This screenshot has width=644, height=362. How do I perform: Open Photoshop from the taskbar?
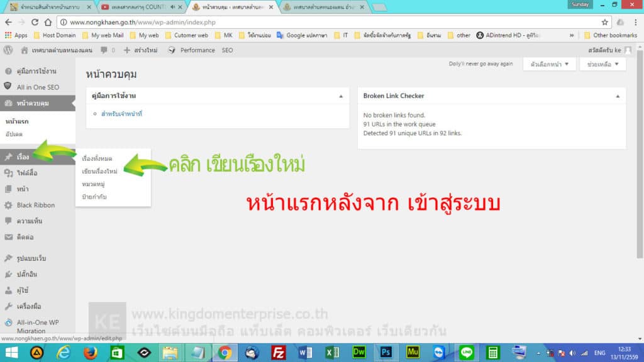[x=385, y=353]
